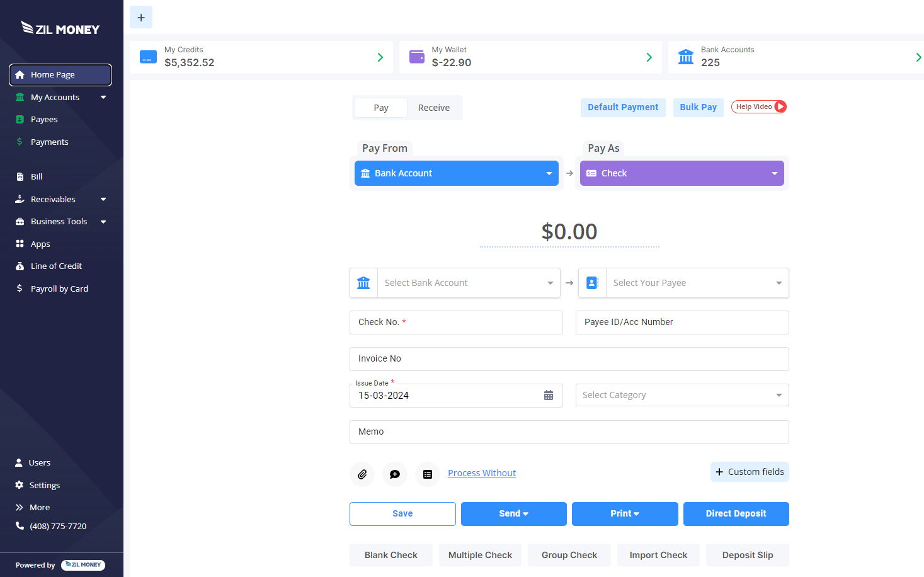The image size is (924, 577).
Task: Click the Process Without link
Action: (481, 473)
